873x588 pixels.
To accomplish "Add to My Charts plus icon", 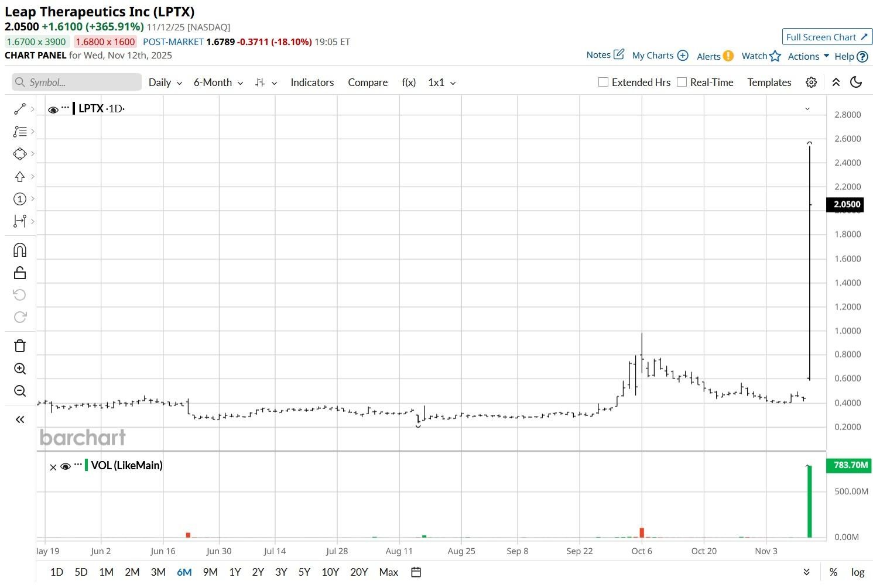I will pos(683,56).
